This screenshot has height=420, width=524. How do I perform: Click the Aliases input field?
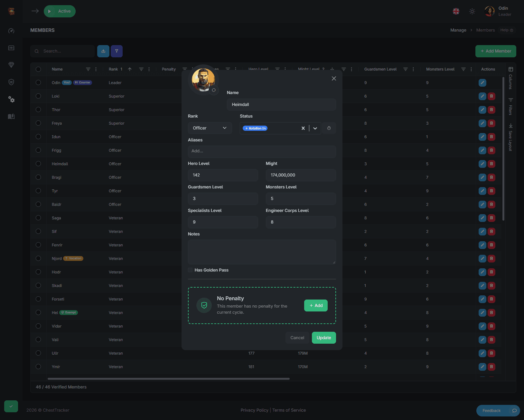pyautogui.click(x=262, y=151)
